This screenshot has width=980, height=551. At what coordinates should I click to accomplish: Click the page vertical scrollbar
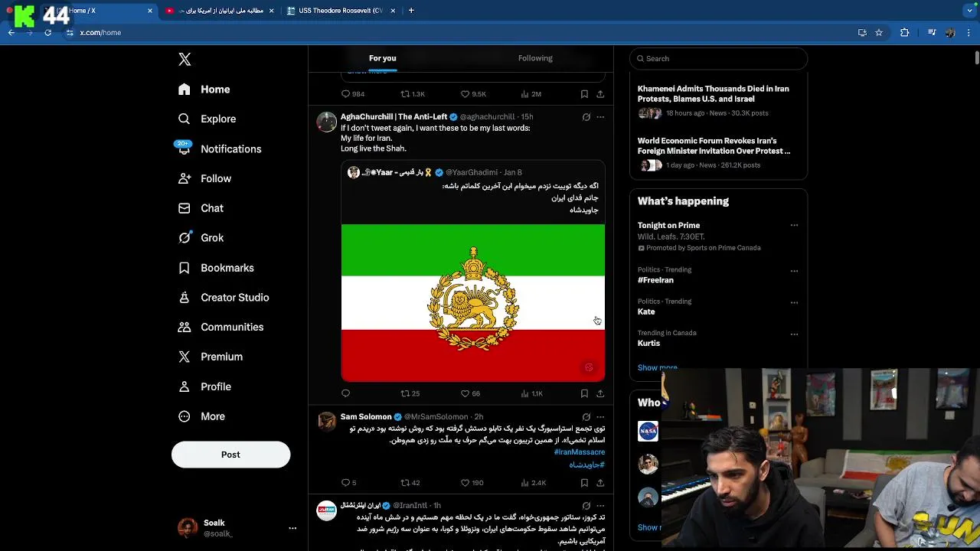coord(977,58)
